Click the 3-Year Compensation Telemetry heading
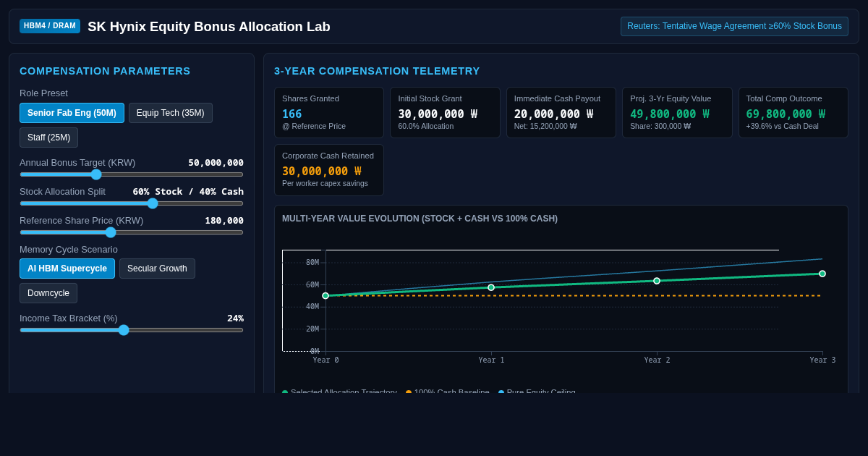The width and height of the screenshot is (868, 456). click(377, 71)
